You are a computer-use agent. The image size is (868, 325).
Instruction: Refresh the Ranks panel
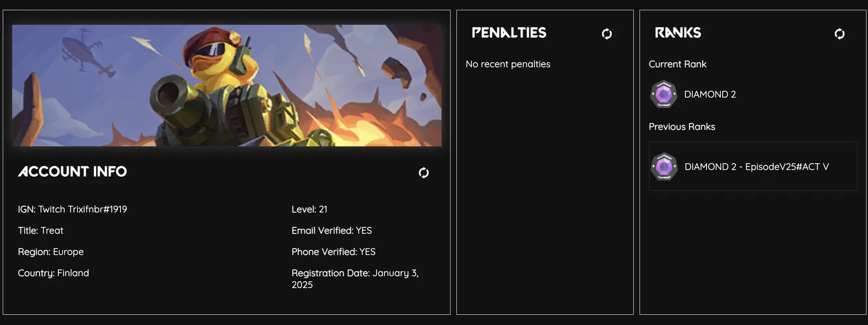tap(839, 34)
